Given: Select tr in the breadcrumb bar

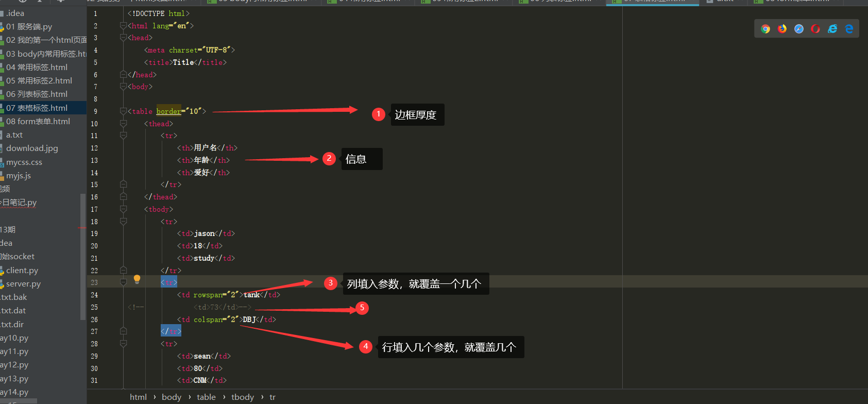Looking at the screenshot, I should 273,397.
